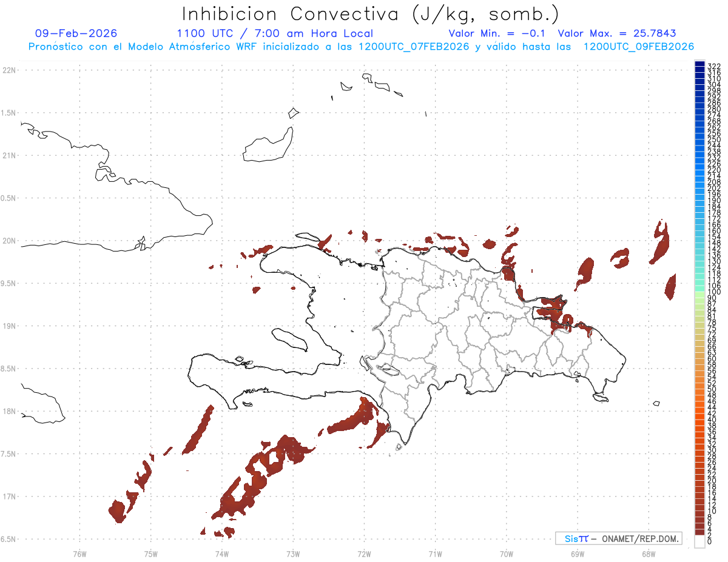Pick the pale green color bar swatch beside 100

tap(699, 294)
